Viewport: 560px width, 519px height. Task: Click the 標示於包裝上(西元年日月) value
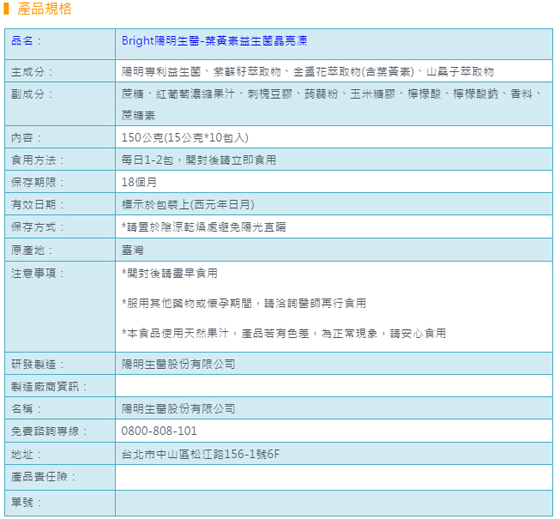pos(188,205)
